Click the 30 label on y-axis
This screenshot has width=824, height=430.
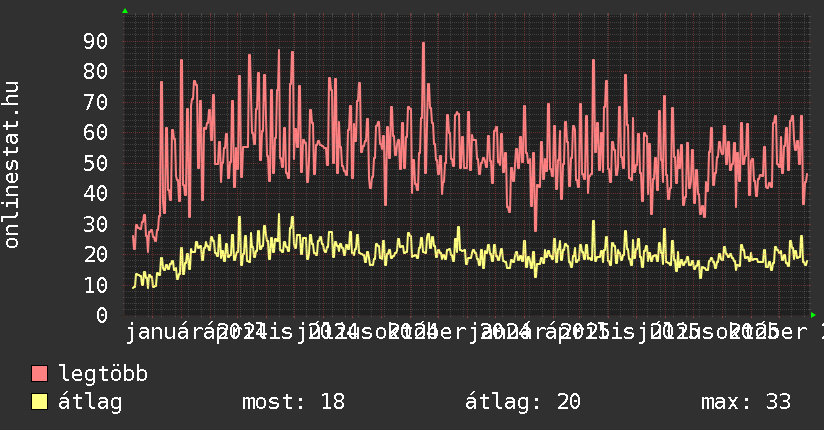[95, 224]
